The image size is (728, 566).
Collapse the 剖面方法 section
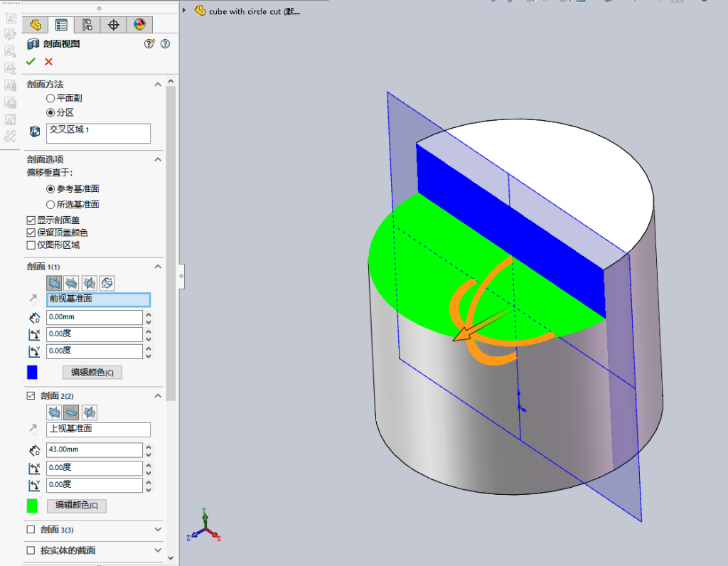[x=158, y=84]
